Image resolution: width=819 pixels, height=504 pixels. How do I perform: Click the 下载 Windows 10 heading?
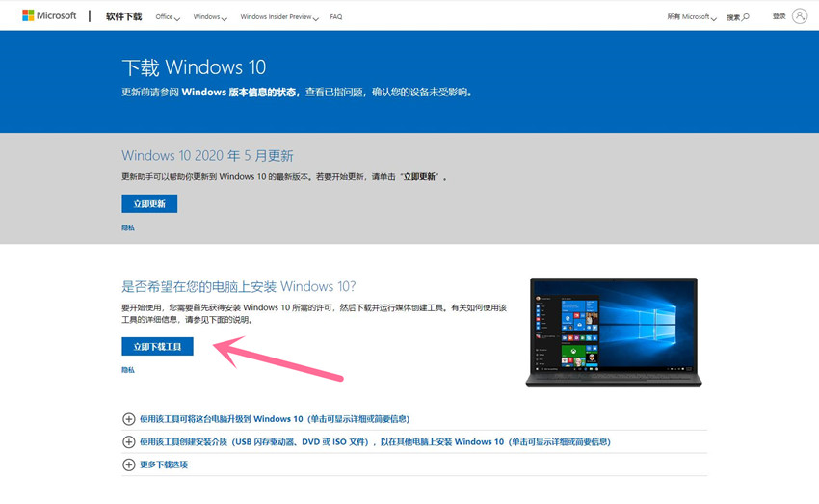194,67
